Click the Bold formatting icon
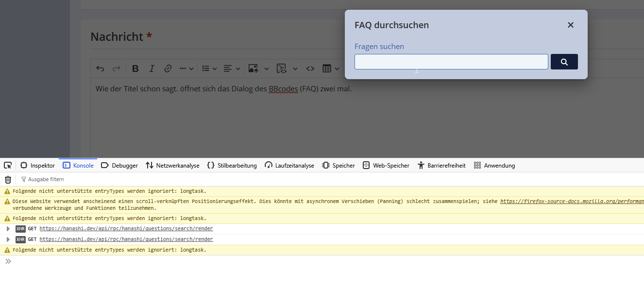This screenshot has width=644, height=289. (136, 68)
